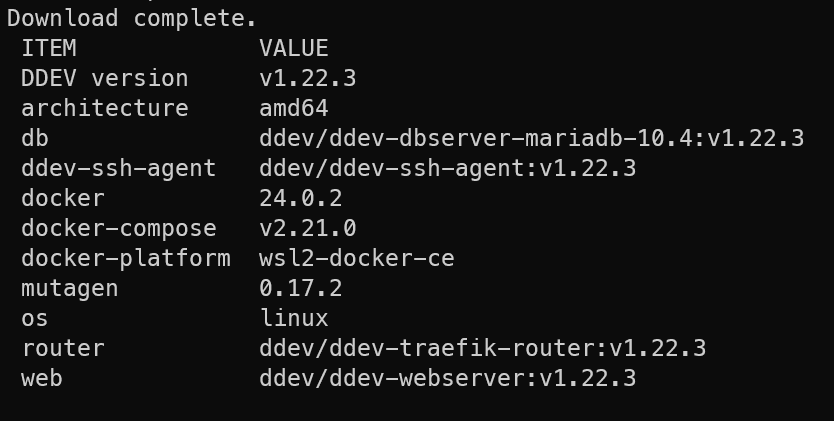The image size is (834, 421).
Task: Click the amd64 architecture value
Action: coord(293,108)
